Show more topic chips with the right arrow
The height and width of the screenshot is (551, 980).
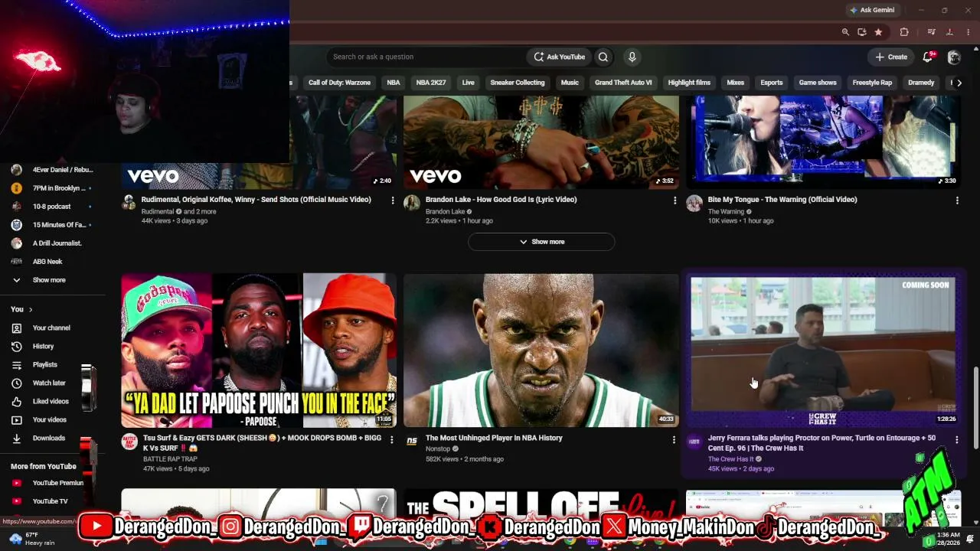(959, 83)
